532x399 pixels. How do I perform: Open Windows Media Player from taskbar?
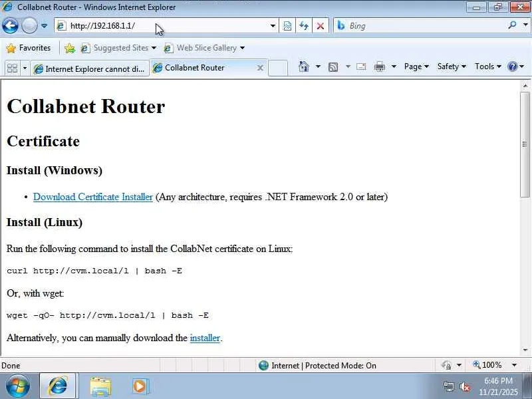coord(140,386)
